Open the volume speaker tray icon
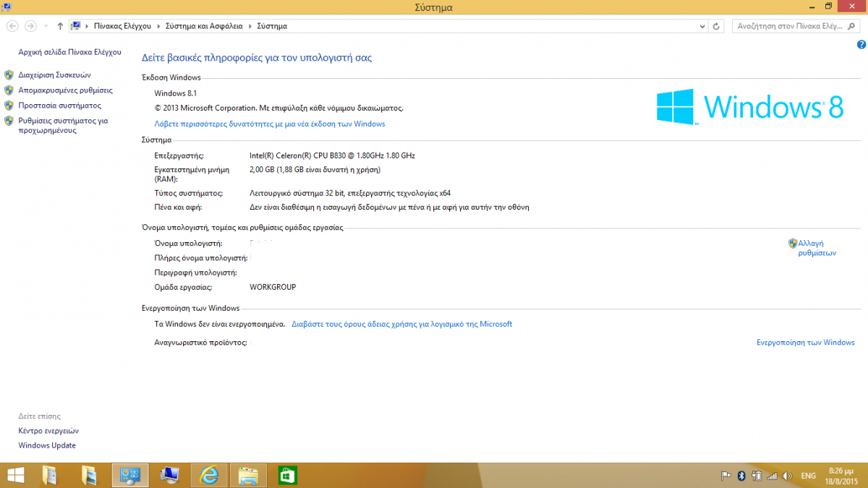868x488 pixels. 786,476
